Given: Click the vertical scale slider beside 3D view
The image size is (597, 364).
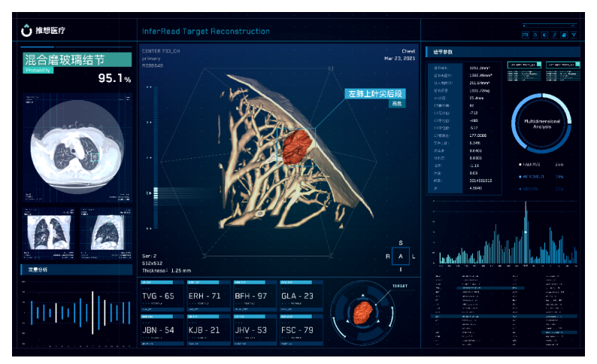Looking at the screenshot, I should 156,192.
